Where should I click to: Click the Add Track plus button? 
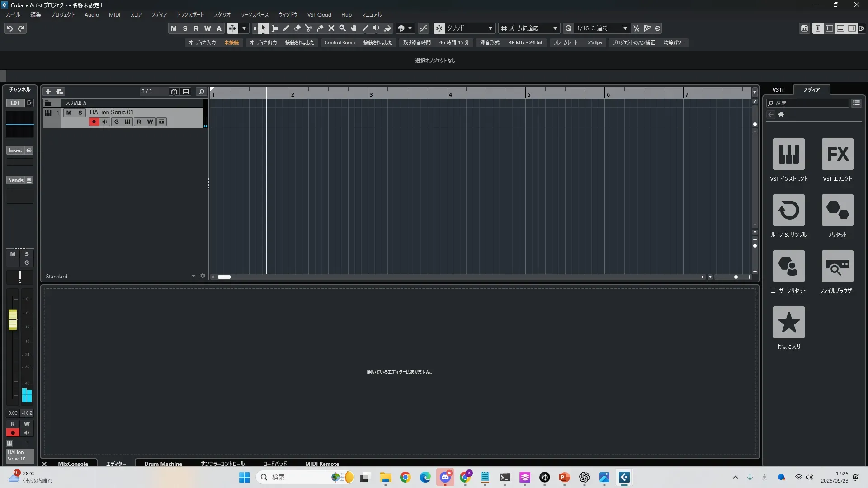point(48,91)
